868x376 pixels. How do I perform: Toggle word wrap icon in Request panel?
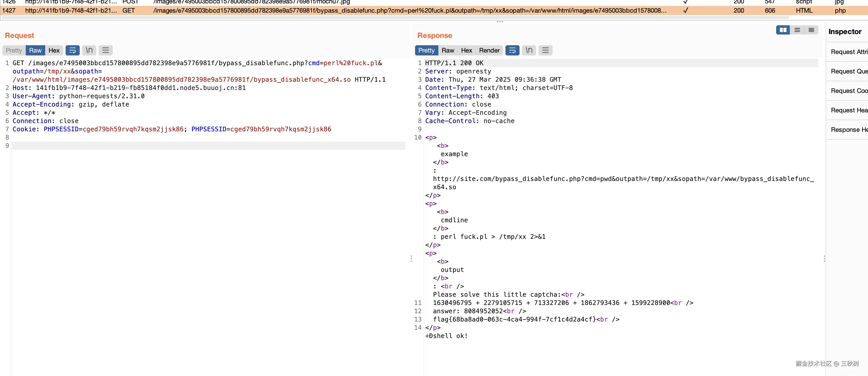(72, 50)
